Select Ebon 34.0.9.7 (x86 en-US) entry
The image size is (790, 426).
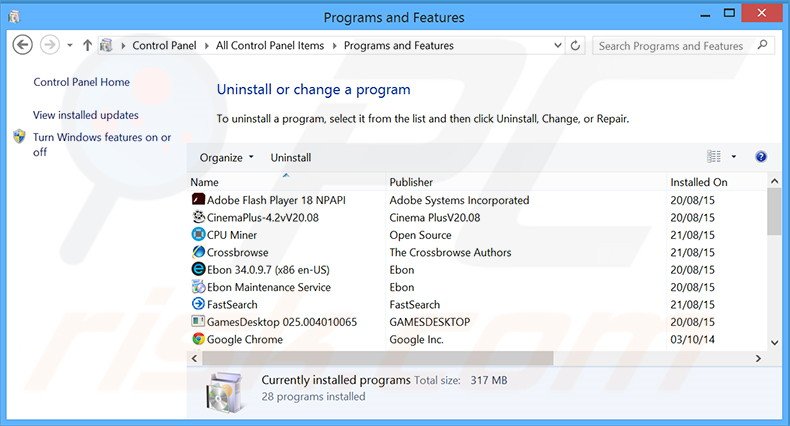point(268,269)
